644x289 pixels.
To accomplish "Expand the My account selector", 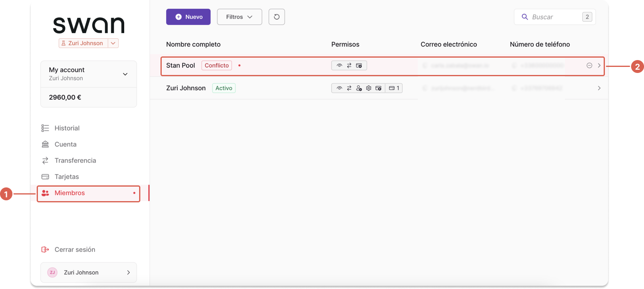I will [x=89, y=74].
